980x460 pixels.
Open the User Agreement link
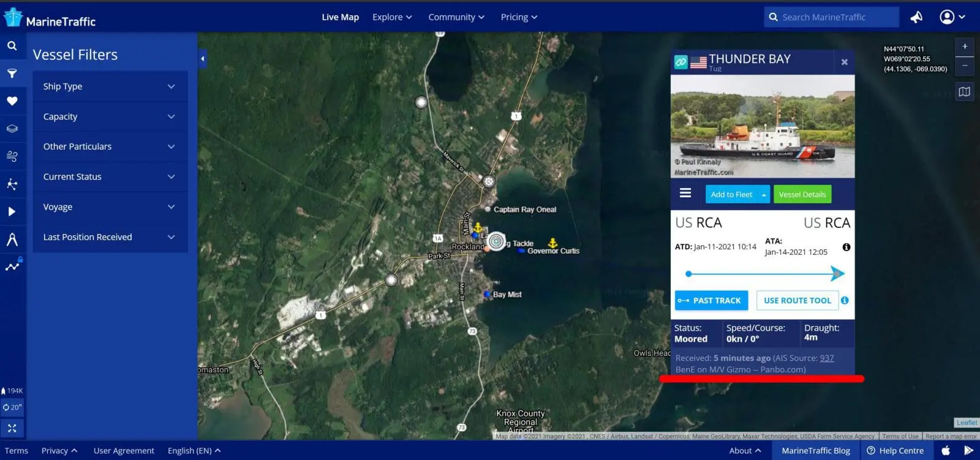tap(124, 451)
